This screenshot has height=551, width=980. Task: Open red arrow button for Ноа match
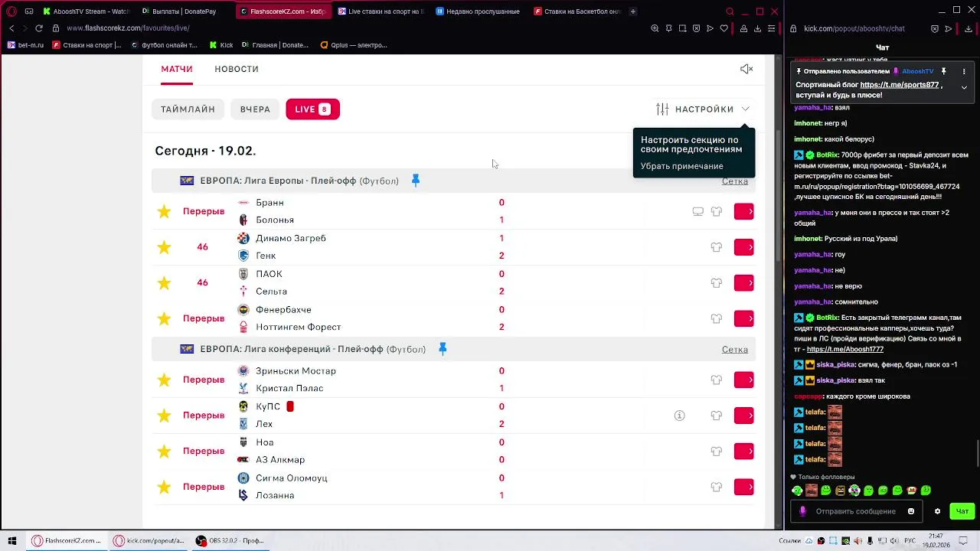pos(744,451)
